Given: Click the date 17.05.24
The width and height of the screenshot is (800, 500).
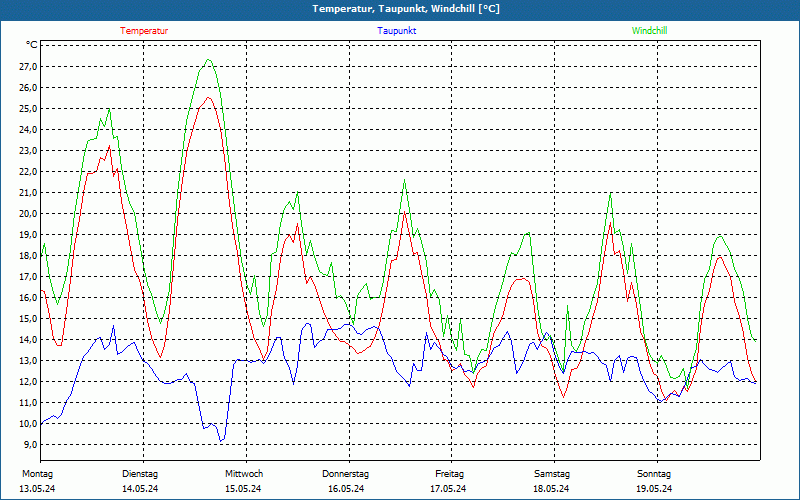Looking at the screenshot, I should point(448,489).
